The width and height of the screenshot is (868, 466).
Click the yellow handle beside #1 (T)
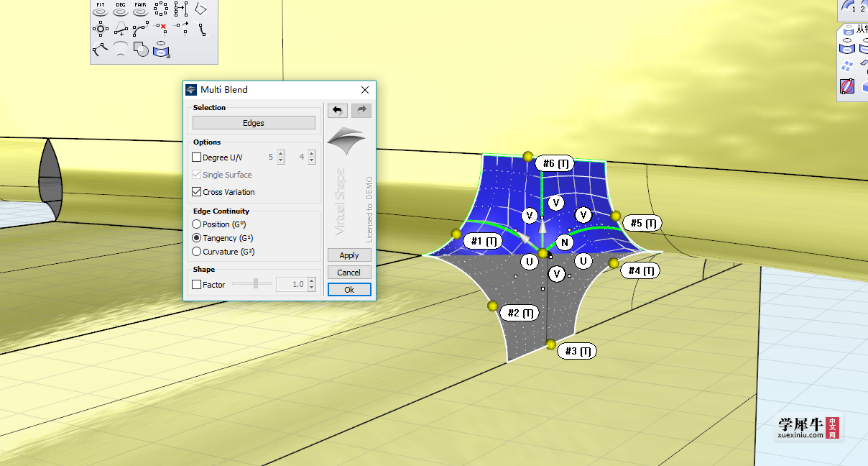point(456,234)
